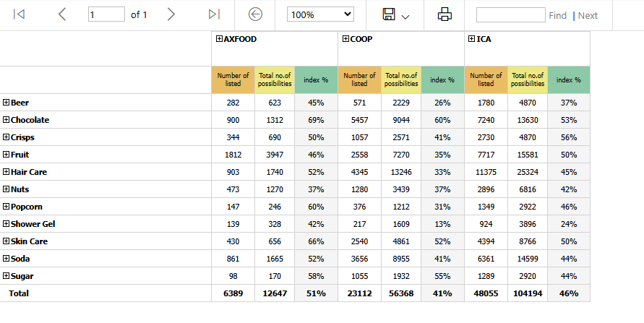Viewport: 644px width, 323px height.
Task: Click ICA Beer value 1780
Action: pyautogui.click(x=486, y=103)
